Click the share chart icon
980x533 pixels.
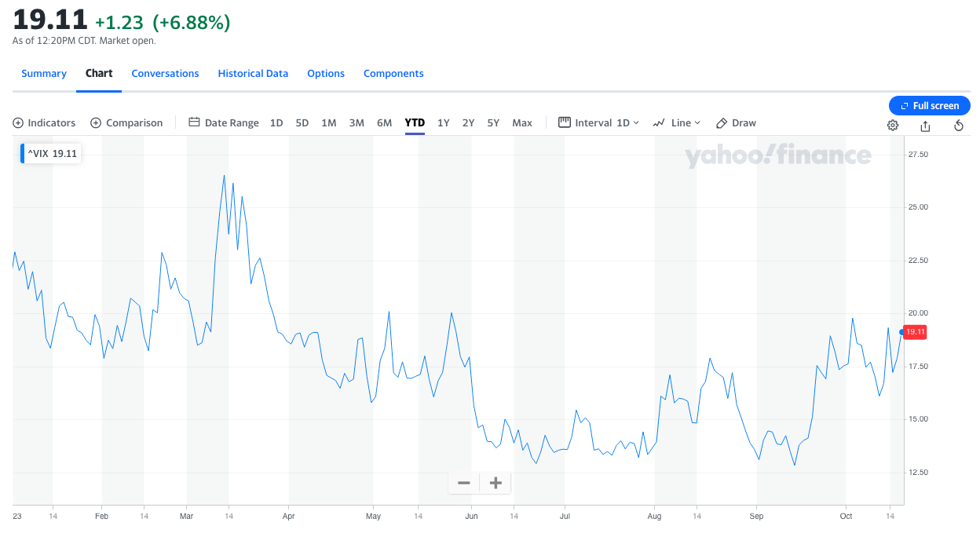925,126
